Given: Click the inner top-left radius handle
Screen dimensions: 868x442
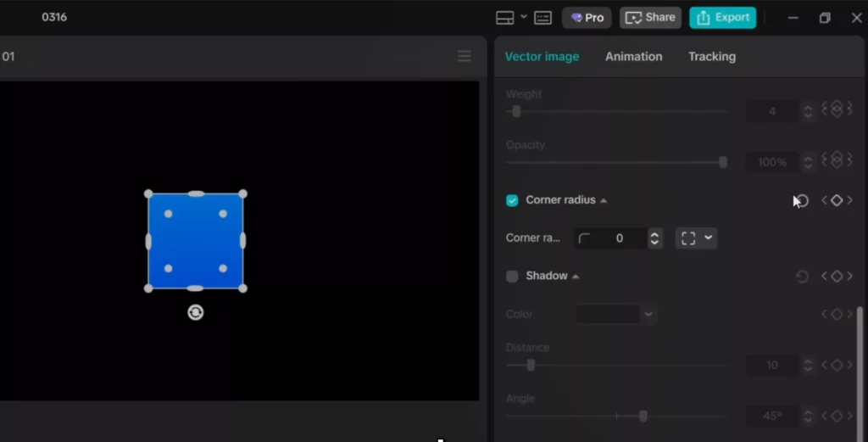Looking at the screenshot, I should (169, 214).
